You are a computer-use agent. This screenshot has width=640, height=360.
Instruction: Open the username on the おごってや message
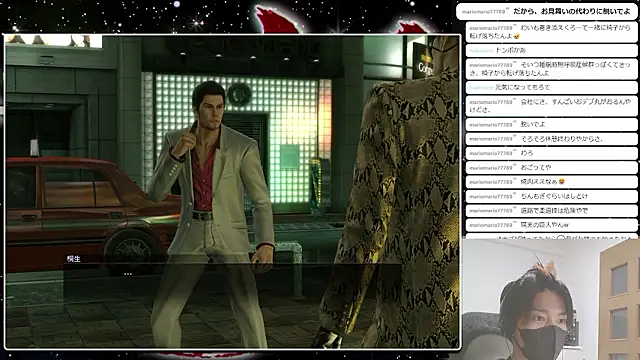491,167
